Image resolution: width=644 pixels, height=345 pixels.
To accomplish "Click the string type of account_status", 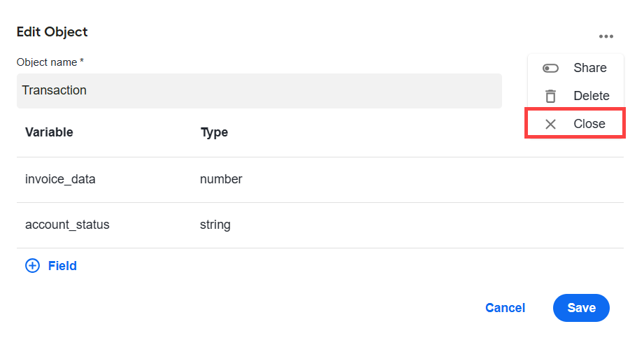I will pos(215,225).
